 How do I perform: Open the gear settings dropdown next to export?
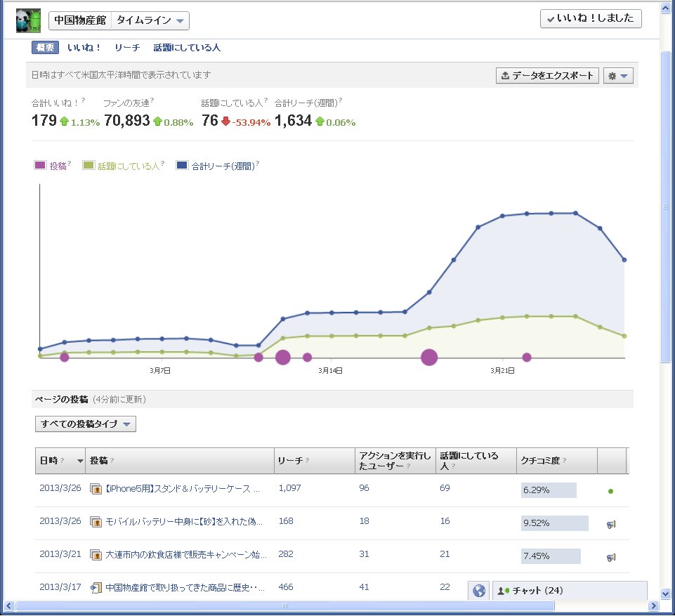point(618,76)
